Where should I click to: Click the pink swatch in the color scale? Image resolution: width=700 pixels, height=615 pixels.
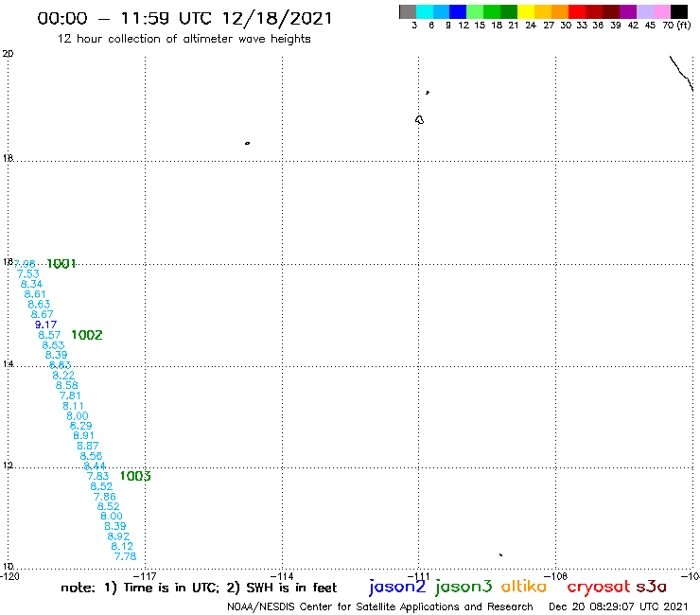(661, 11)
